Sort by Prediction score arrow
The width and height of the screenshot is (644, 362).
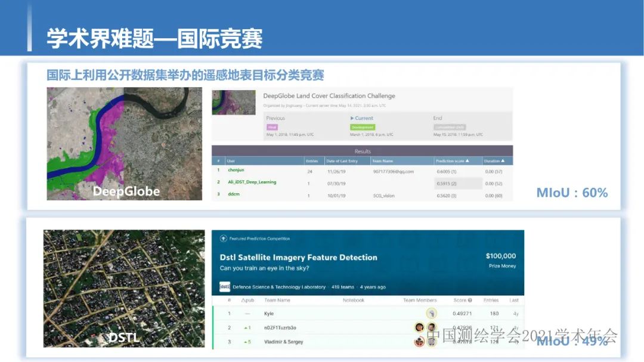click(x=467, y=161)
